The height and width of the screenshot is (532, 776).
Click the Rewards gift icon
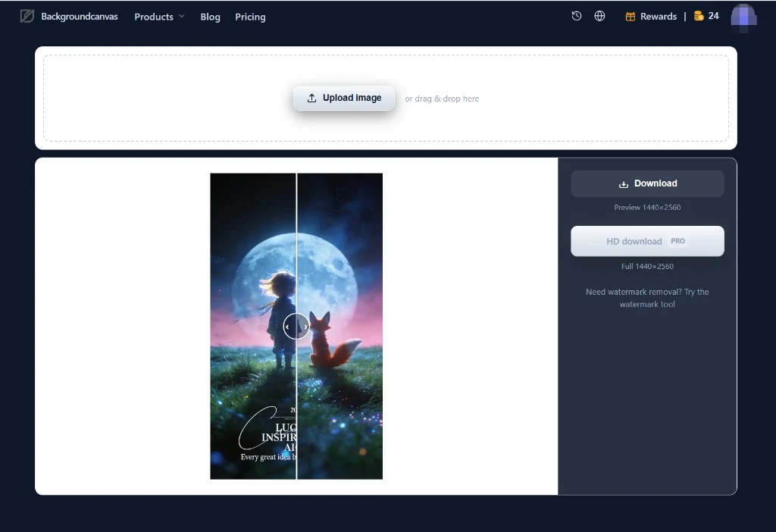click(630, 17)
